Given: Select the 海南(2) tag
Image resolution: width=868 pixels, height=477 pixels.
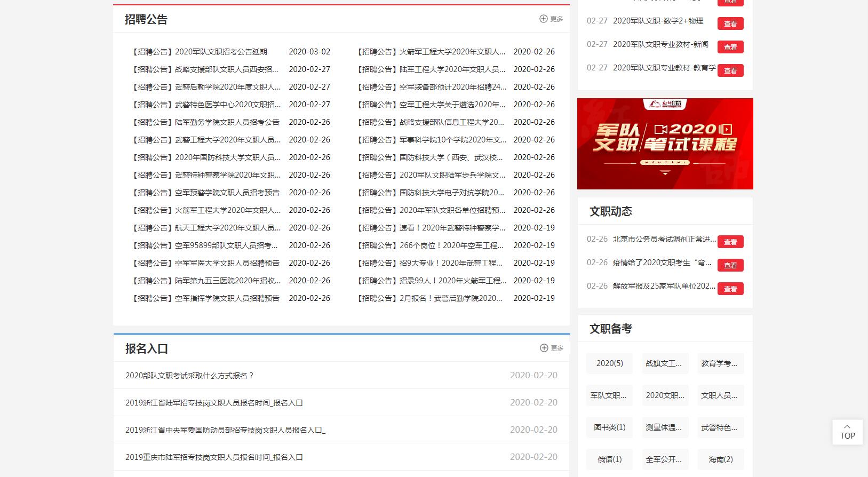Looking at the screenshot, I should point(720,459).
